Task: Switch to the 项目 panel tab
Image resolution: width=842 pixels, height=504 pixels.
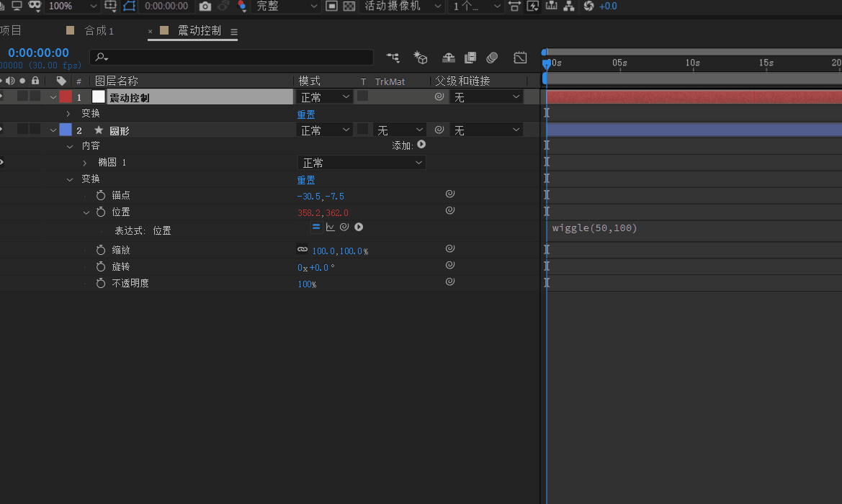Action: pos(11,30)
